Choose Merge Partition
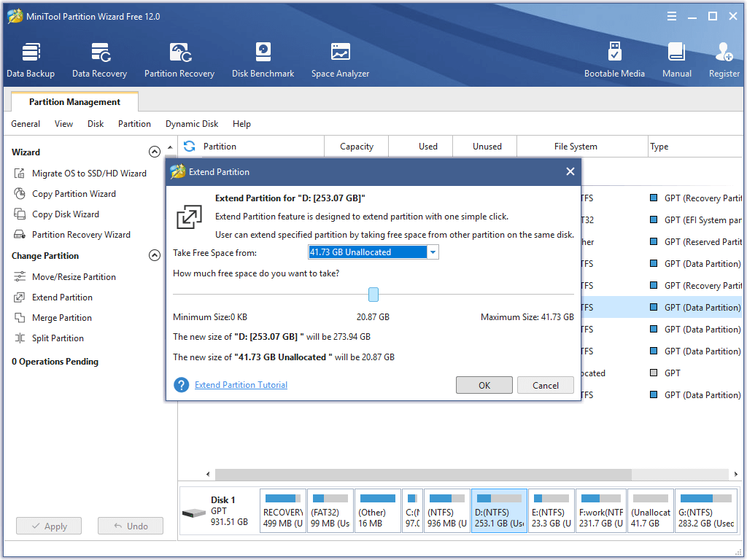 53,318
